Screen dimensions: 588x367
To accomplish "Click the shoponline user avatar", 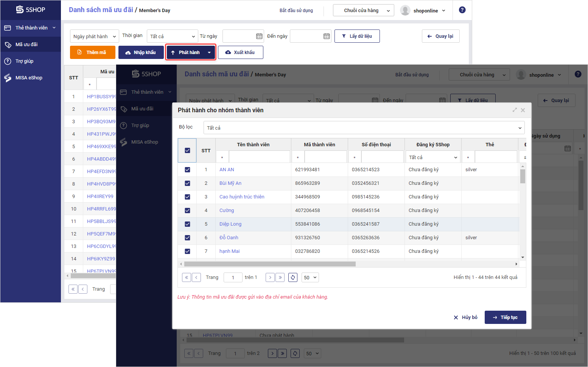I will coord(405,11).
